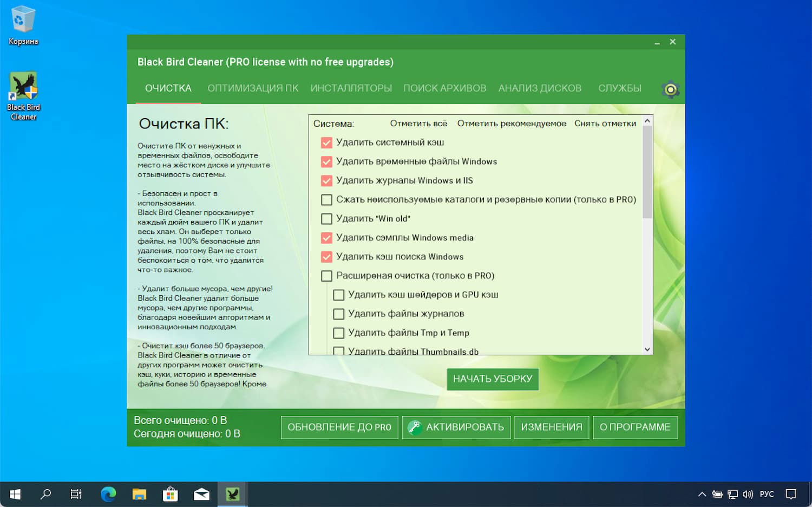Click the list's scroll up arrow
This screenshot has height=507, width=812.
click(647, 121)
